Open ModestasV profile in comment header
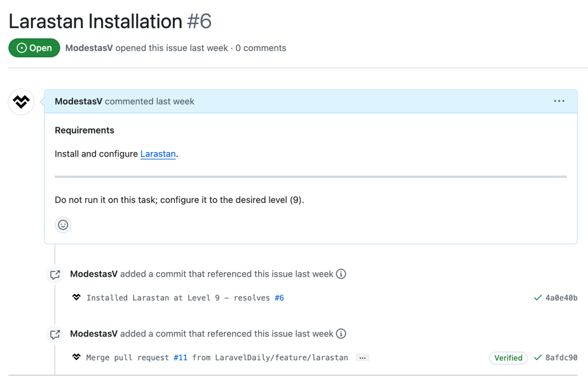Image resolution: width=588 pixels, height=383 pixels. pos(78,101)
